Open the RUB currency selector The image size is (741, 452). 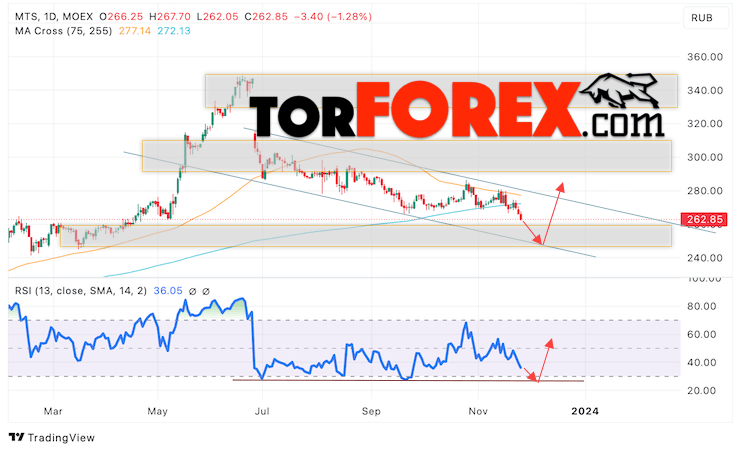(x=706, y=18)
